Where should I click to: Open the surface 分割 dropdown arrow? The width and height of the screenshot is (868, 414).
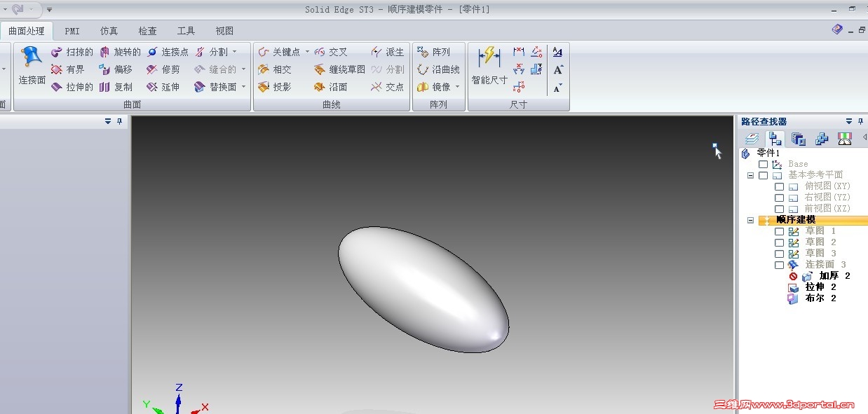pos(234,52)
